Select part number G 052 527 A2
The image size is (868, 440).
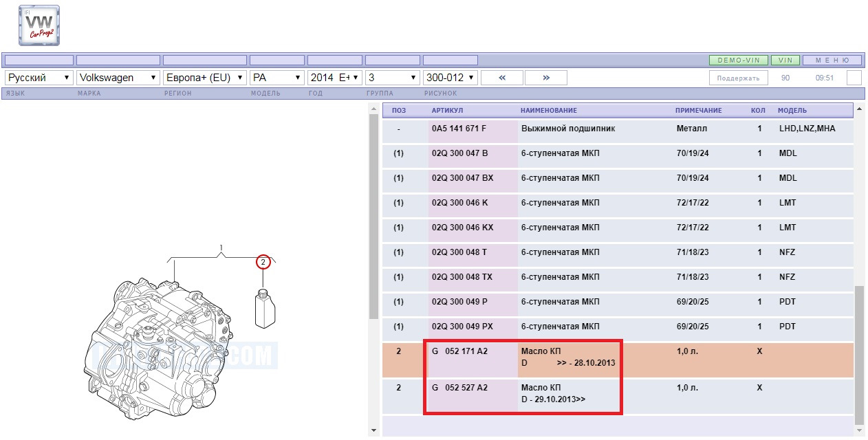459,388
